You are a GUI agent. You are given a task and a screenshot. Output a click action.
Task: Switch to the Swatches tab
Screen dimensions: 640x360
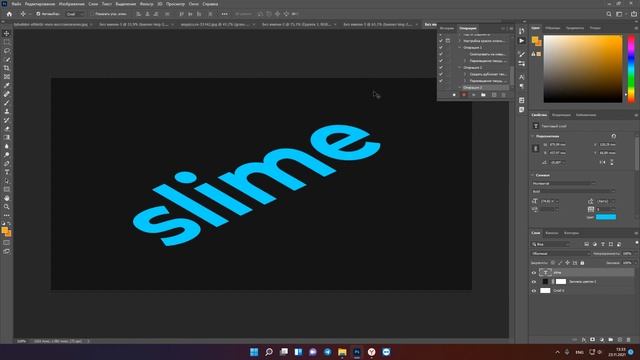pyautogui.click(x=553, y=28)
